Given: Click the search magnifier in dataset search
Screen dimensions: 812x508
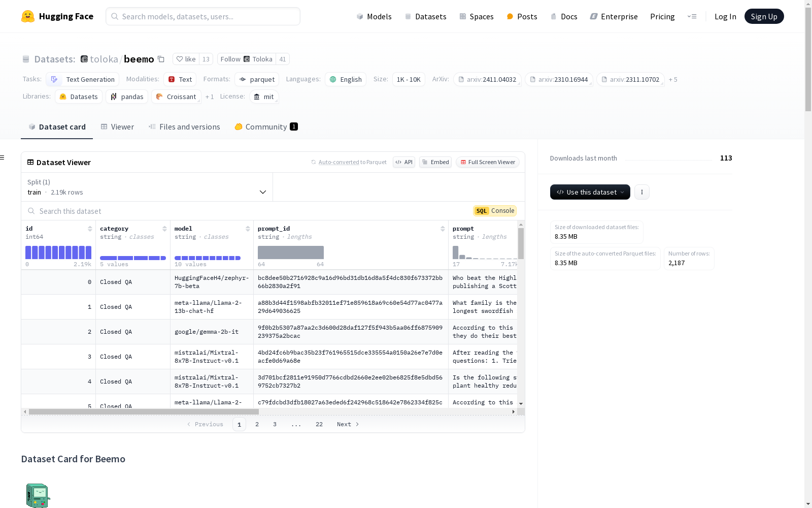Looking at the screenshot, I should [31, 211].
